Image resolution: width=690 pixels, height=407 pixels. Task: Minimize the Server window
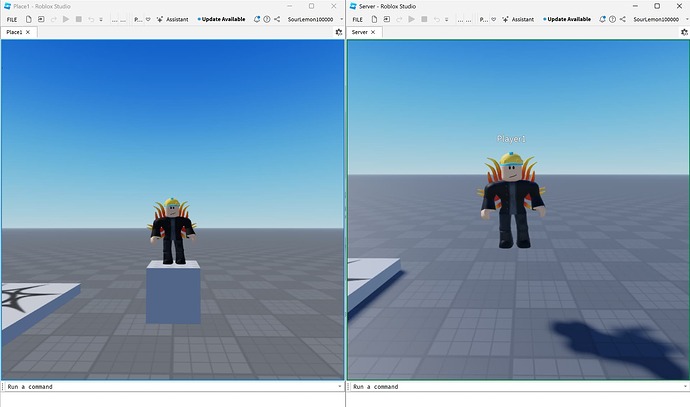[635, 6]
